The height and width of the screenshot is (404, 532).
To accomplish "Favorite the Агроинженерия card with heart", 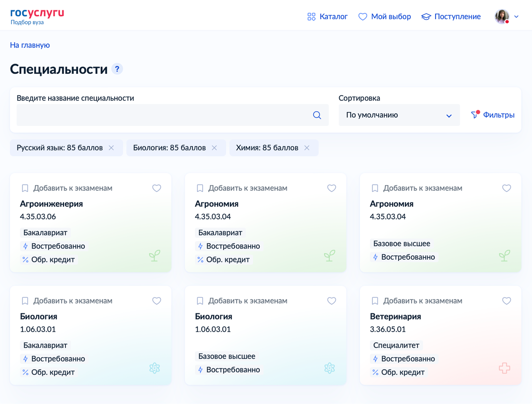I will point(156,188).
